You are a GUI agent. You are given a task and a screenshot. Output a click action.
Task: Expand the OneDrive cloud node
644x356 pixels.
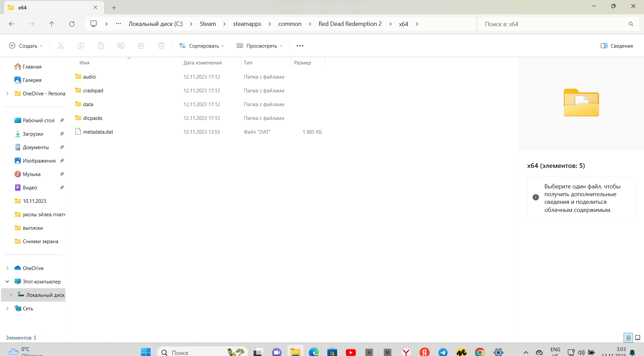coord(7,268)
